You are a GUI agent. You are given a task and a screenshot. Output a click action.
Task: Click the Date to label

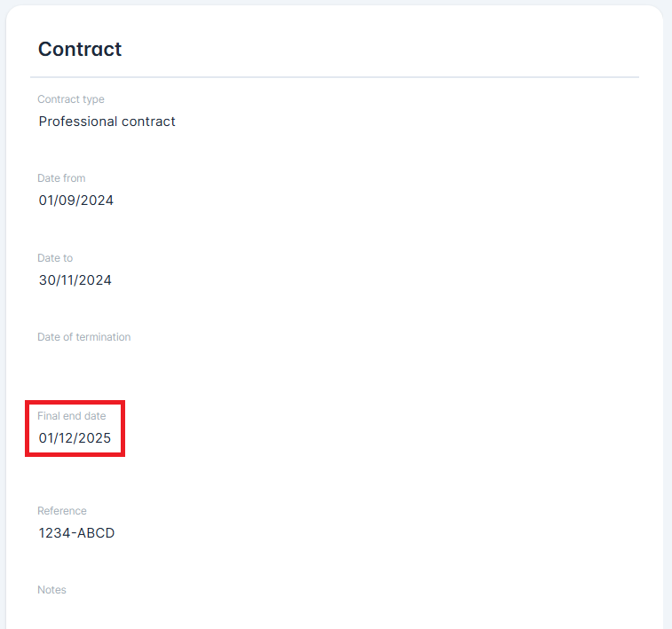(x=55, y=258)
